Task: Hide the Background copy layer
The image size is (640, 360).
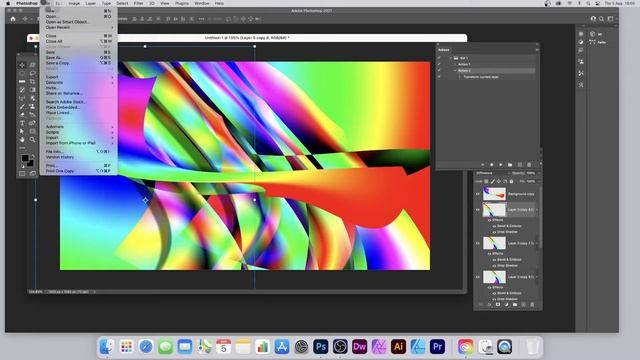Action: pos(478,194)
